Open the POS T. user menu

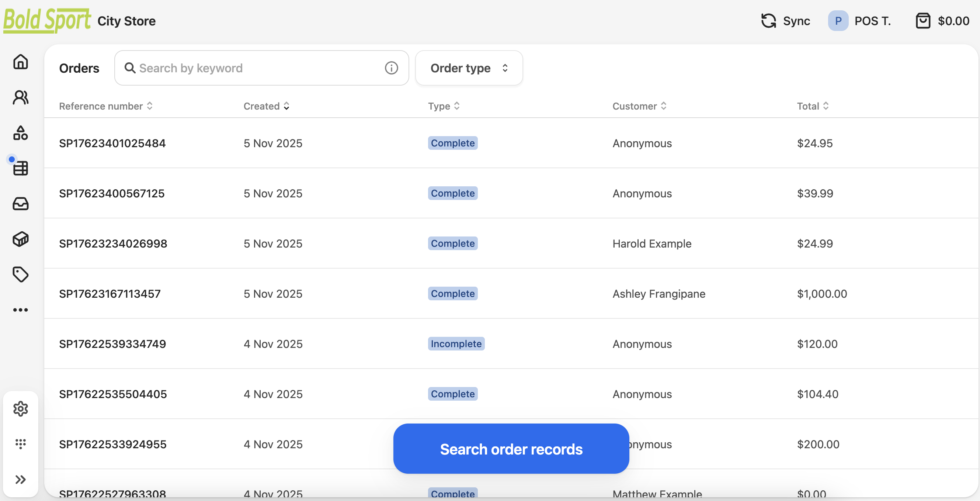tap(859, 21)
